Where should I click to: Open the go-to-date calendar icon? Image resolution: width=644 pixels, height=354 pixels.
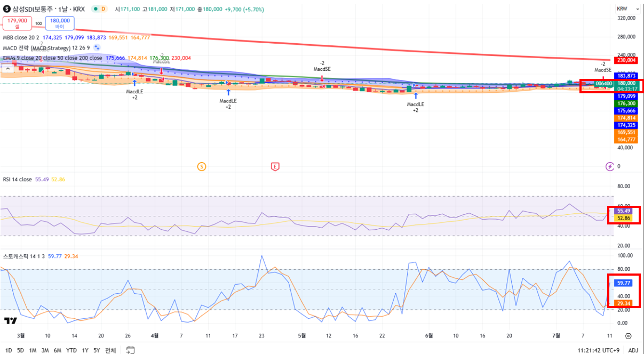130,350
